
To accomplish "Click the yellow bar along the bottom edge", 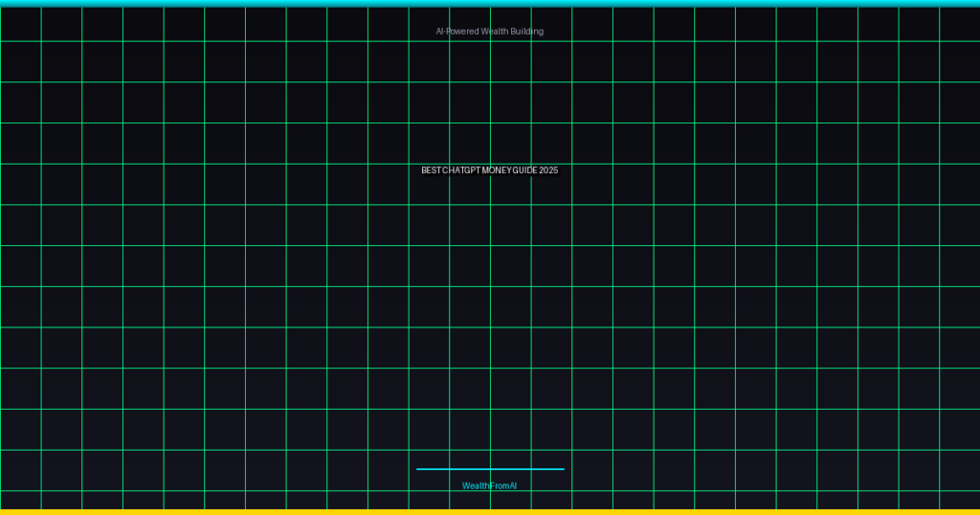I will 490,512.
